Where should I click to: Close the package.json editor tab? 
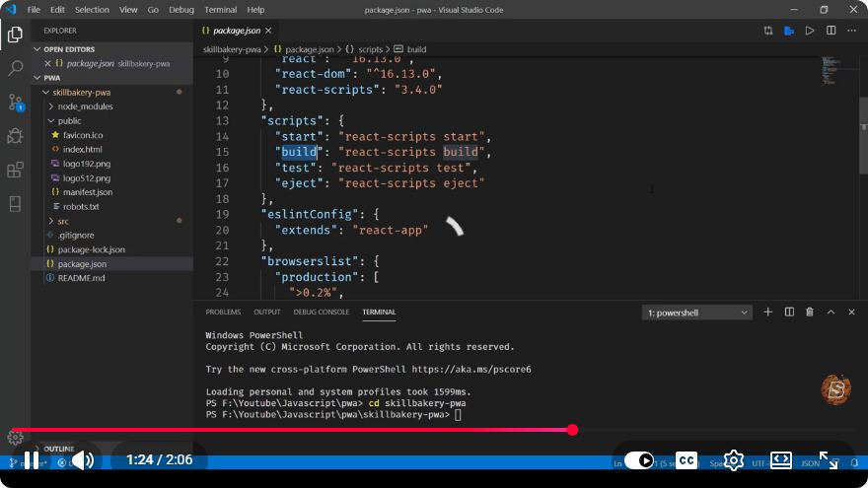pyautogui.click(x=268, y=31)
